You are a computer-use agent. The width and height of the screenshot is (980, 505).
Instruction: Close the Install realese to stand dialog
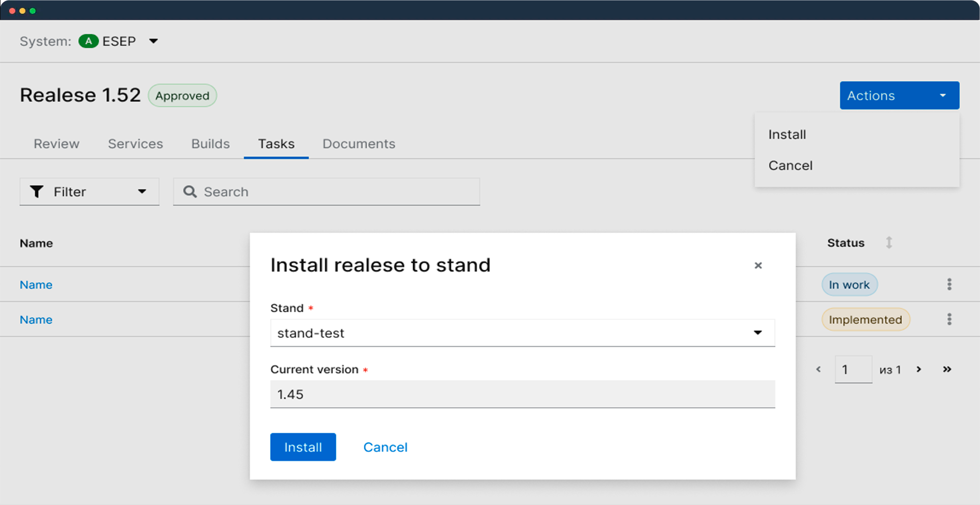[758, 265]
